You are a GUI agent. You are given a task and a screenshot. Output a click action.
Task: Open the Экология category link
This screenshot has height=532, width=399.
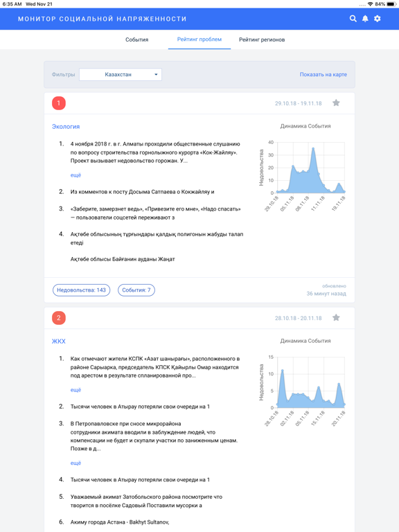[66, 127]
